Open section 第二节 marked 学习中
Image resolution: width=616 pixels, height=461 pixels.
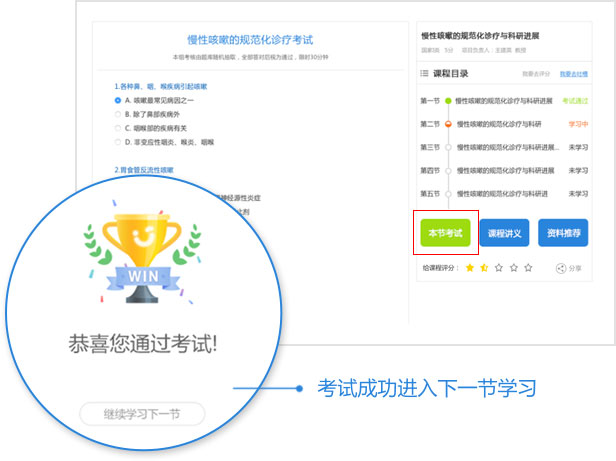pos(497,124)
